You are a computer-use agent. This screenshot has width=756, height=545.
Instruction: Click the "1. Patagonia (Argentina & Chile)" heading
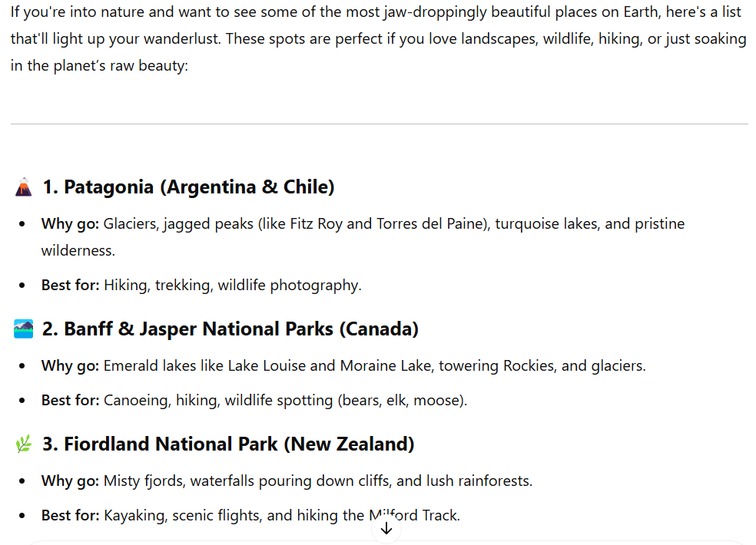(188, 187)
